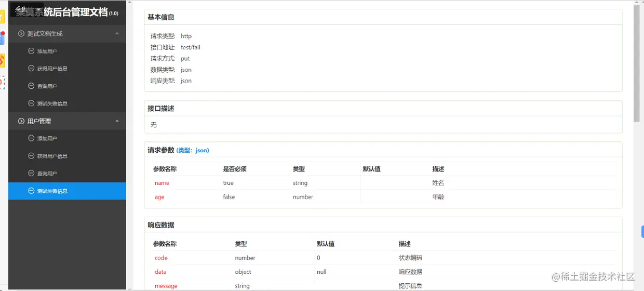This screenshot has width=644, height=291.
Task: Click the json value next to 数据类型
Action: [186, 70]
